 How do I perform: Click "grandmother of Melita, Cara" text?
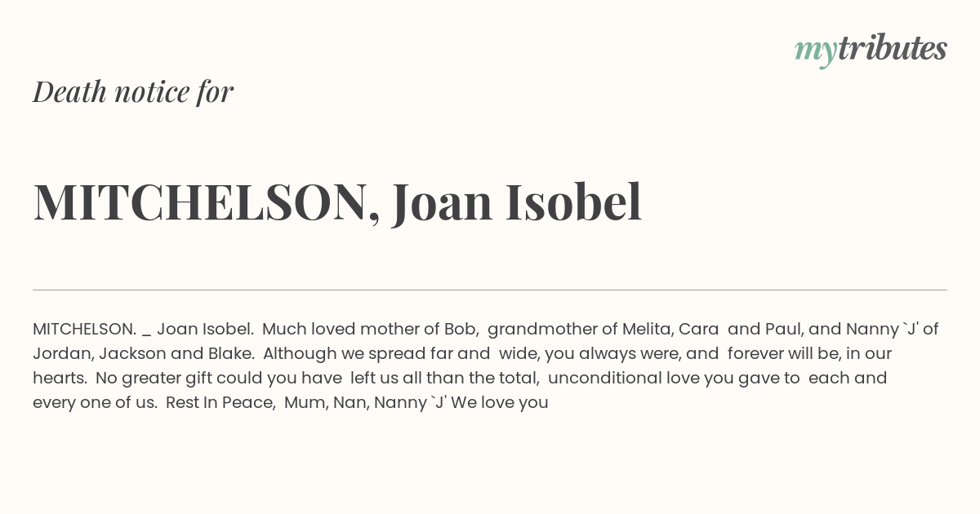click(x=603, y=329)
